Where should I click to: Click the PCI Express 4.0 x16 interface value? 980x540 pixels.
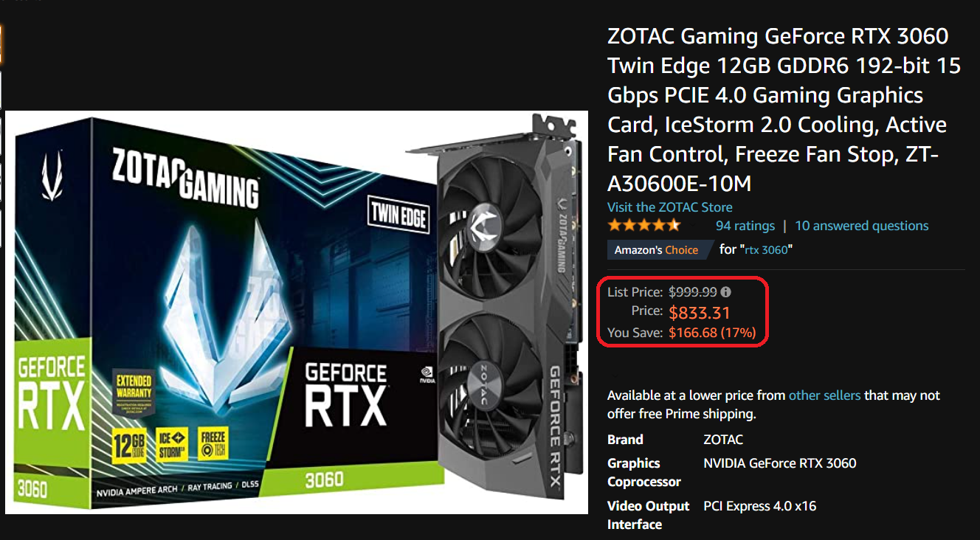759,506
